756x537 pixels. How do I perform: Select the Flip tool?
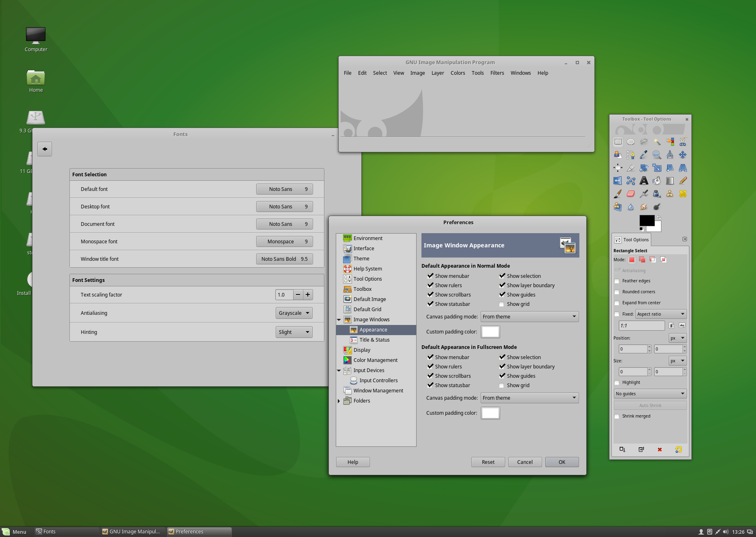click(618, 181)
